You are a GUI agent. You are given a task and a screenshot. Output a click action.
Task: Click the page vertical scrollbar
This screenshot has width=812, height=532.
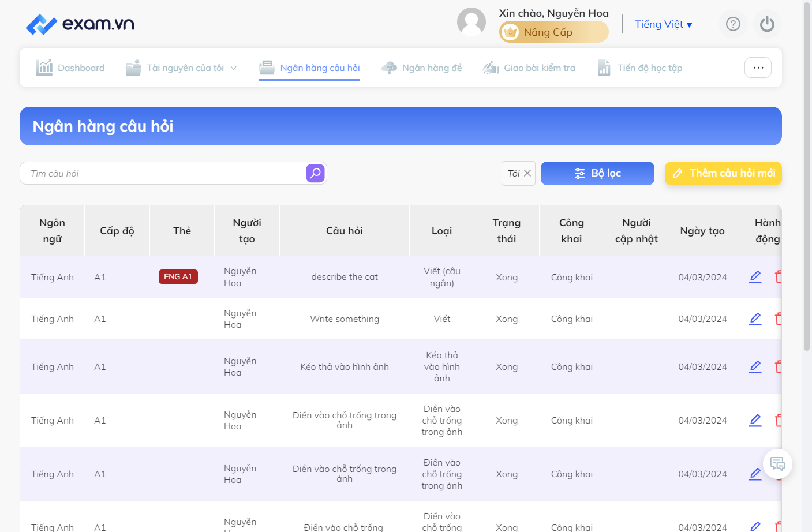point(807,176)
